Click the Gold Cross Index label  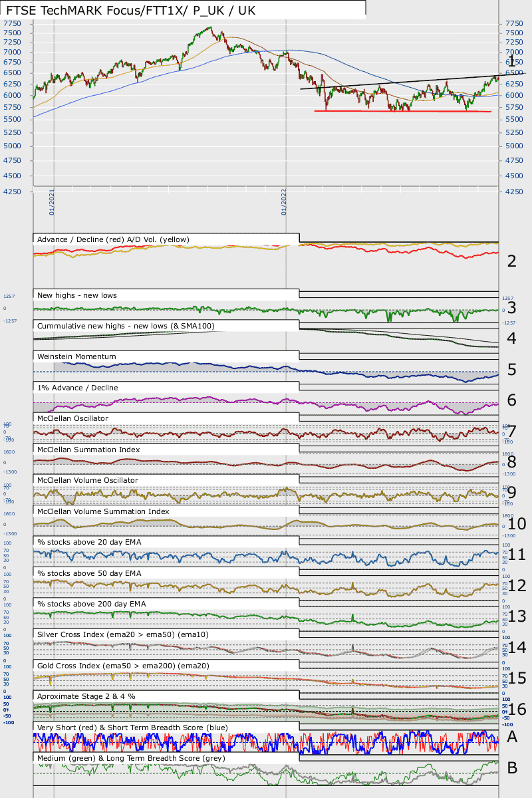point(124,666)
